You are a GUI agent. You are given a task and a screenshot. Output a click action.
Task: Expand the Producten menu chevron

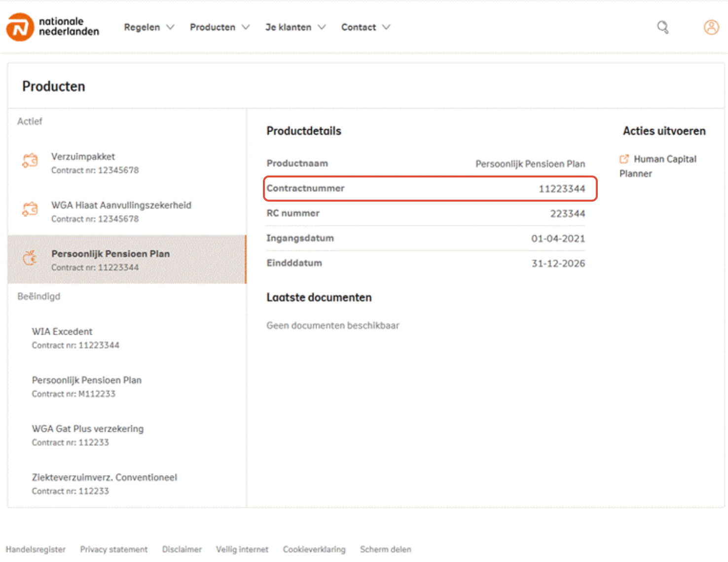click(246, 27)
